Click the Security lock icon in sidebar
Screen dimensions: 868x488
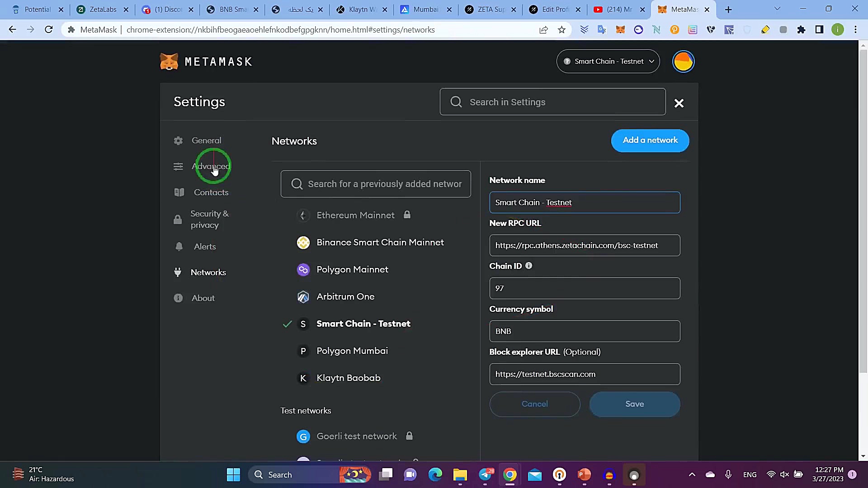click(178, 220)
